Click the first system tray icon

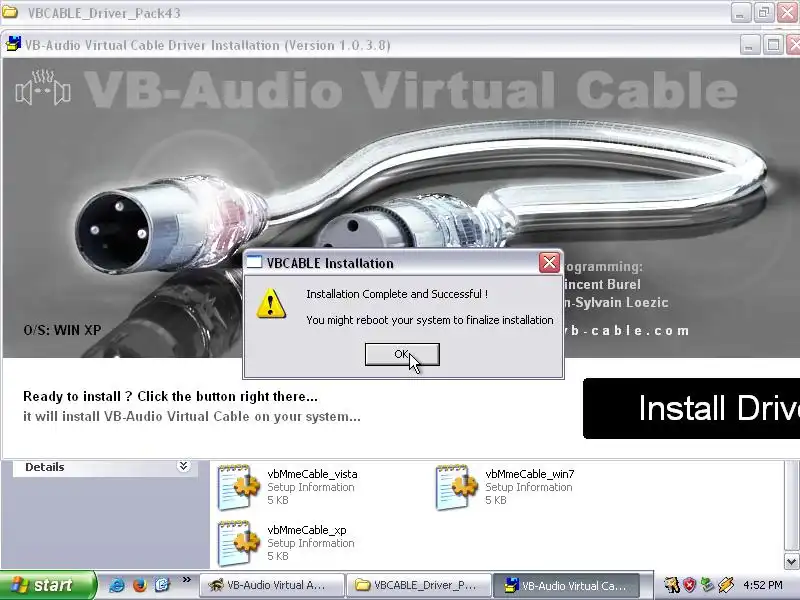(x=671, y=585)
